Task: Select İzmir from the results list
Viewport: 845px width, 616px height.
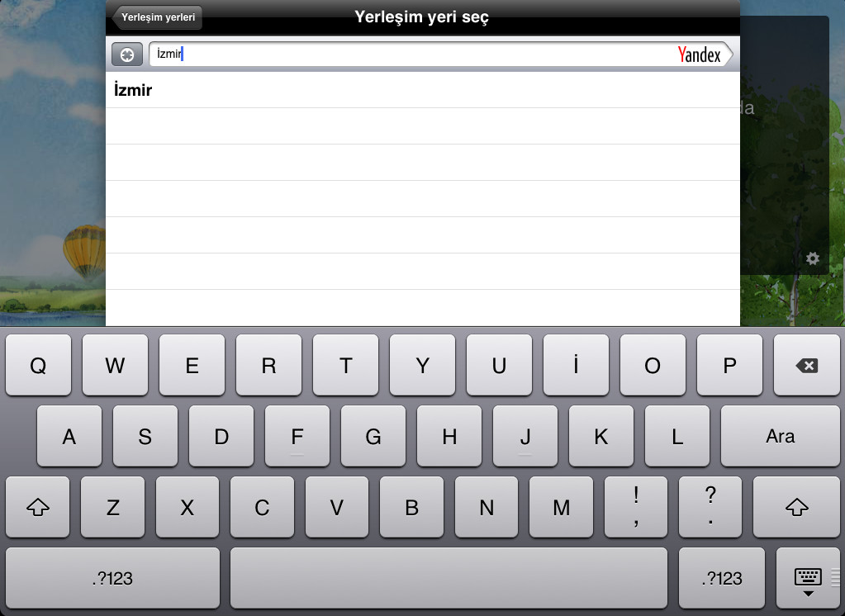Action: (423, 90)
